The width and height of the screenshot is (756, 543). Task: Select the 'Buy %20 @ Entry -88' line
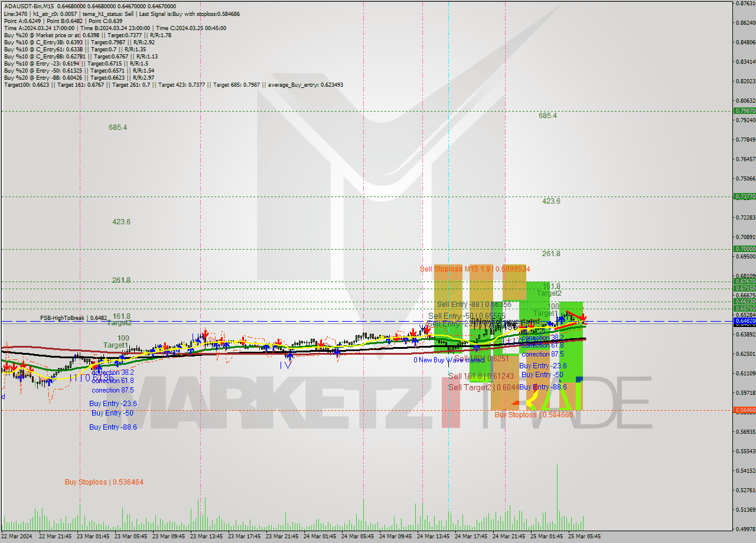(79, 77)
